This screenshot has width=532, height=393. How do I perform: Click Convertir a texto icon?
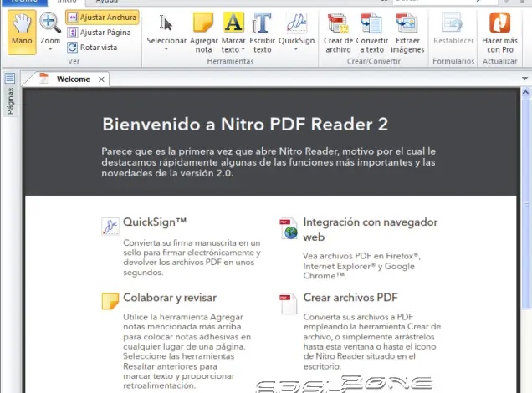(371, 23)
